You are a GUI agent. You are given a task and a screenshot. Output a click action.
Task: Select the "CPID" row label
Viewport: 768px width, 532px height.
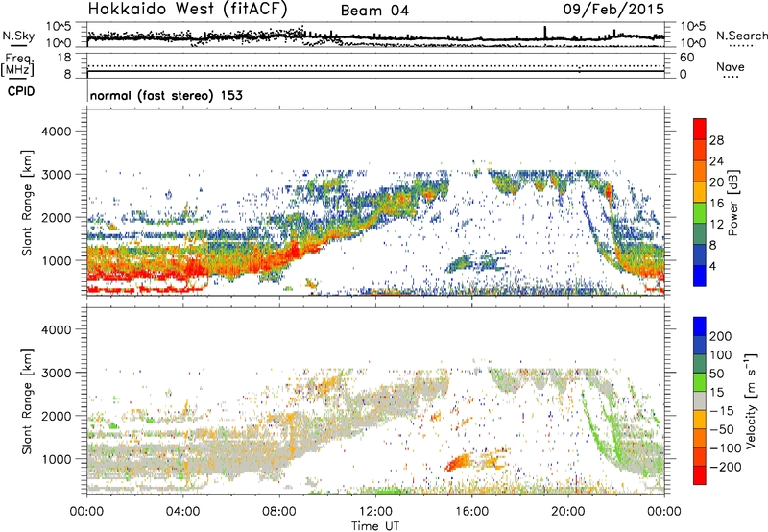(21, 91)
